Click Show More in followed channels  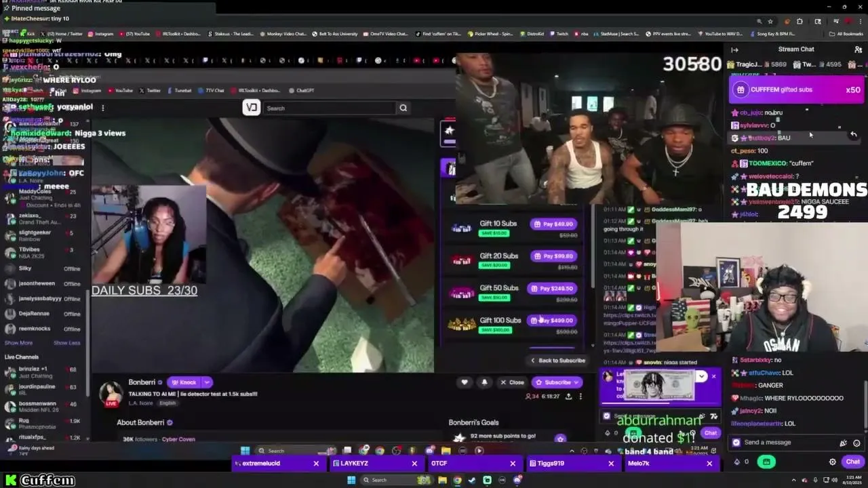18,343
